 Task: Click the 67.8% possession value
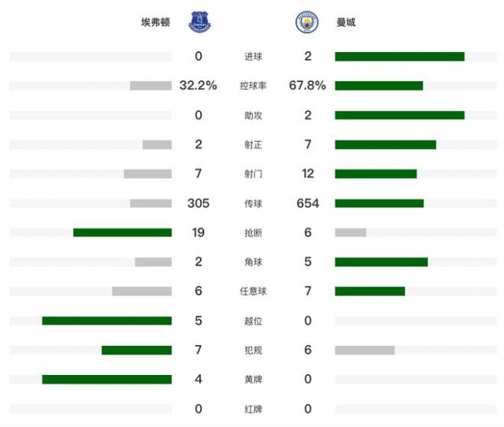pyautogui.click(x=307, y=85)
